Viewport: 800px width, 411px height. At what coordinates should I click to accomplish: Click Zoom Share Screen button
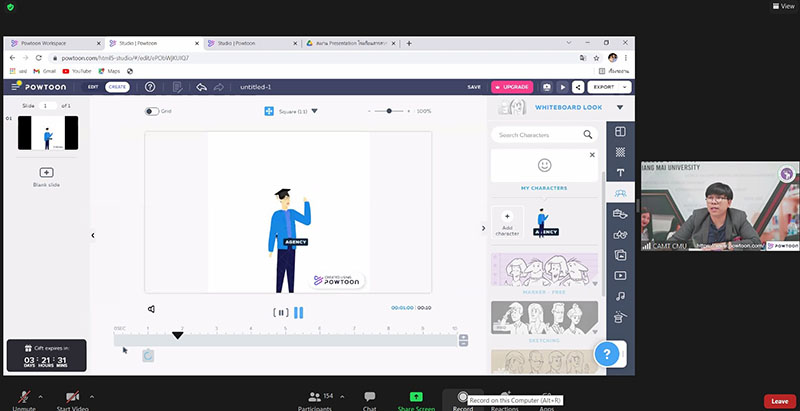(416, 401)
